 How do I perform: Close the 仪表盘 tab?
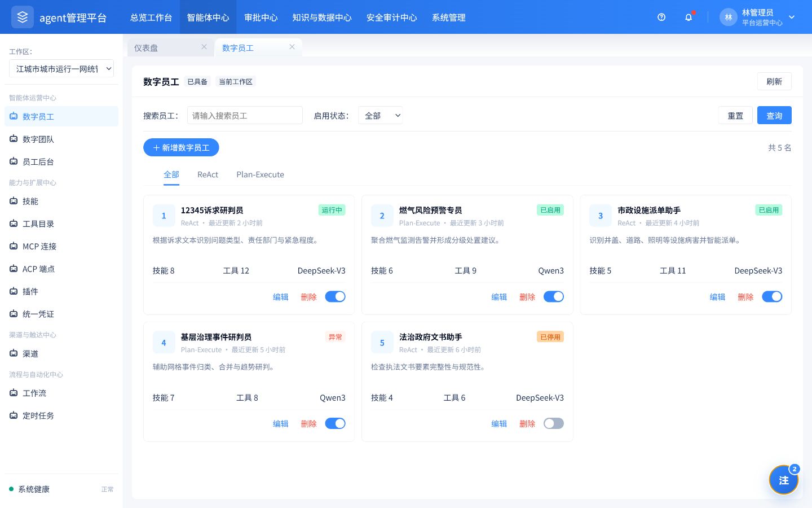(204, 47)
